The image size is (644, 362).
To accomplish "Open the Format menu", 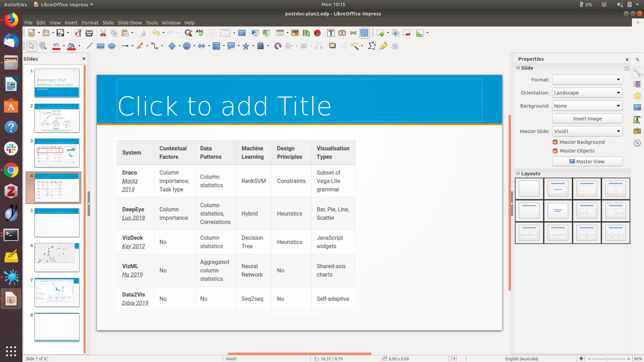I will click(x=90, y=23).
